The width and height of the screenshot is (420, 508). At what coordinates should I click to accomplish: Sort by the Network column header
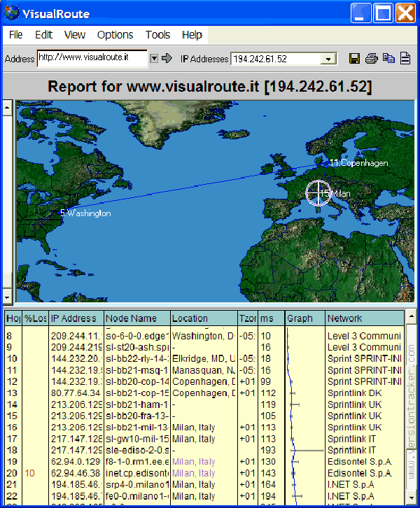[x=364, y=318]
